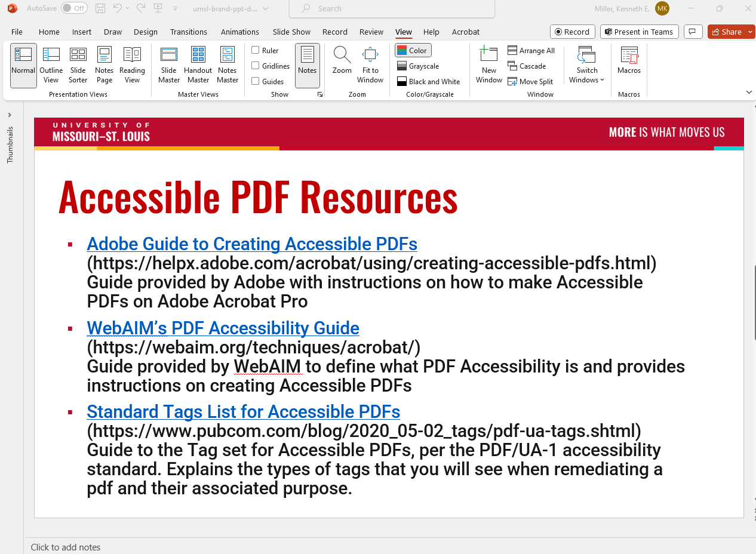Enable the Gridlines checkbox
This screenshot has width=756, height=554.
point(256,66)
